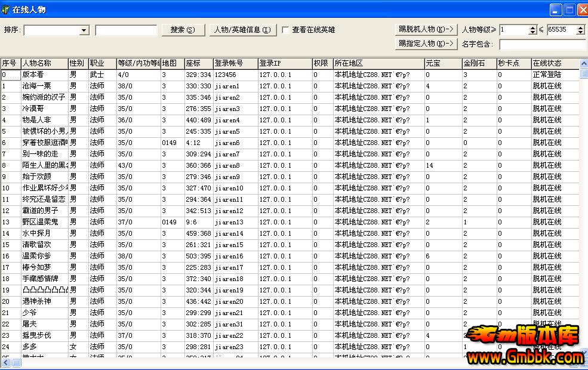Open the 排序 sort dropdown
588x370 pixels.
[83, 30]
